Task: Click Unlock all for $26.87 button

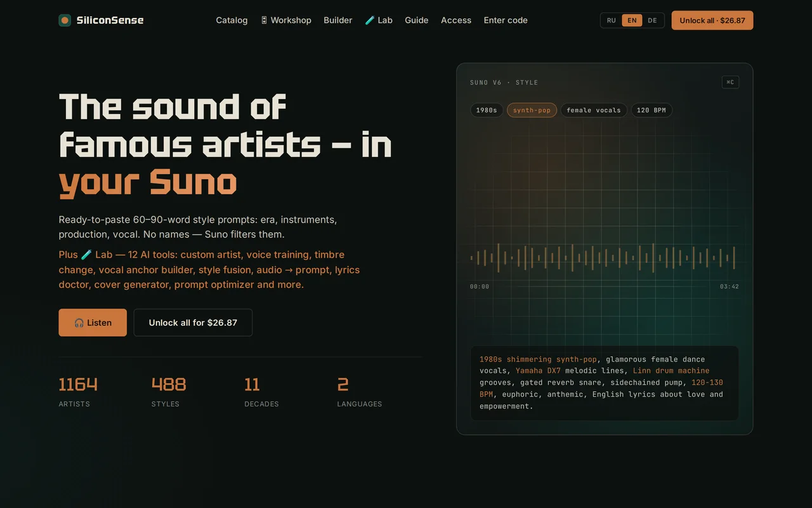Action: pos(193,323)
